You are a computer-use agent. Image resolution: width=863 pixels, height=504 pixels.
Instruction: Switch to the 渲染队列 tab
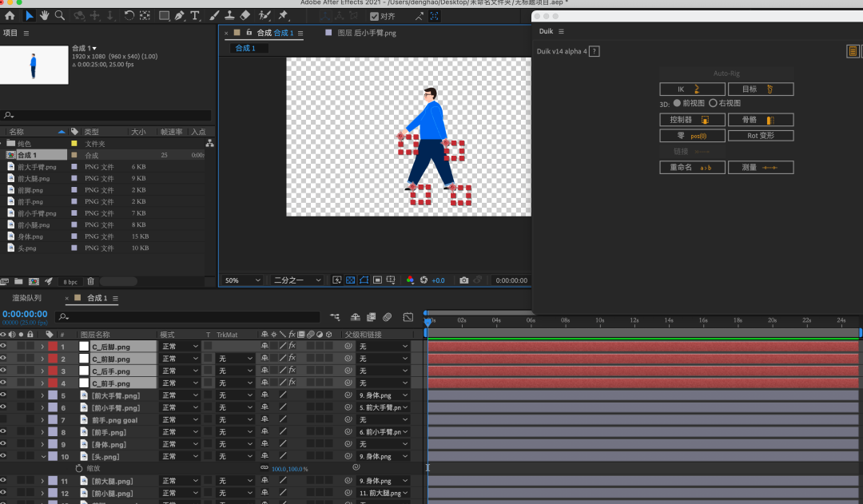[26, 298]
